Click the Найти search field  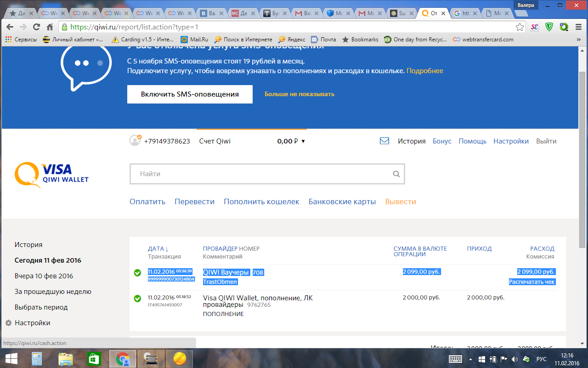267,174
